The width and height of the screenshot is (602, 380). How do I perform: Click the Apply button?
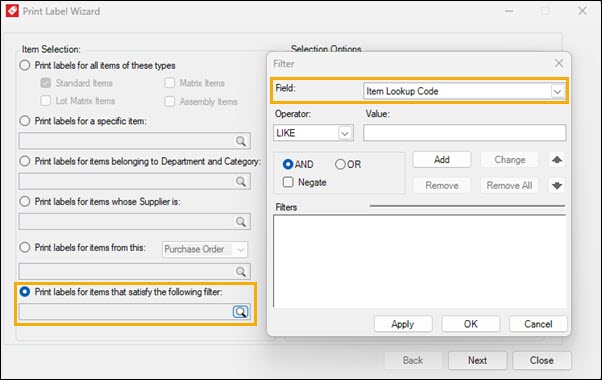coord(403,324)
